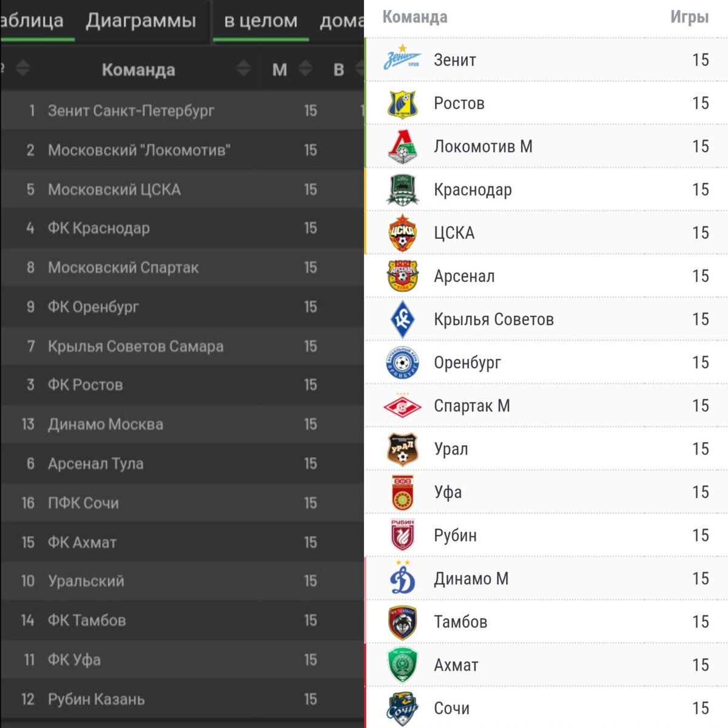Open Московский Спартак team link

point(123,268)
